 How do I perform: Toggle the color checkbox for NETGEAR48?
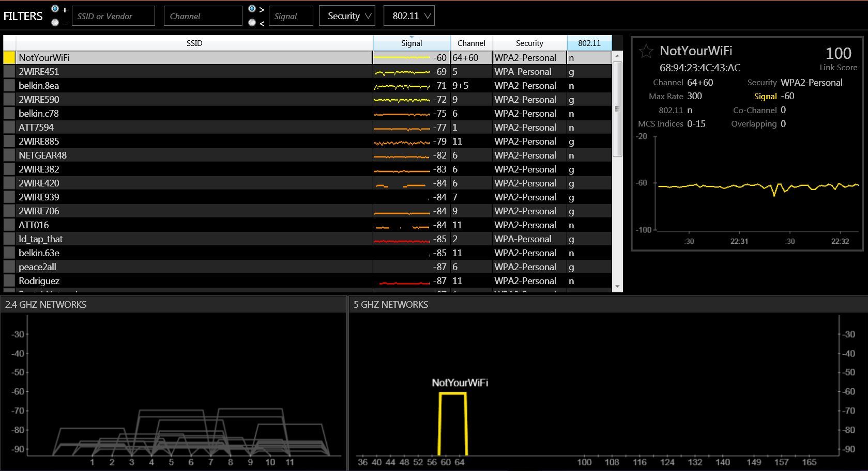coord(9,155)
